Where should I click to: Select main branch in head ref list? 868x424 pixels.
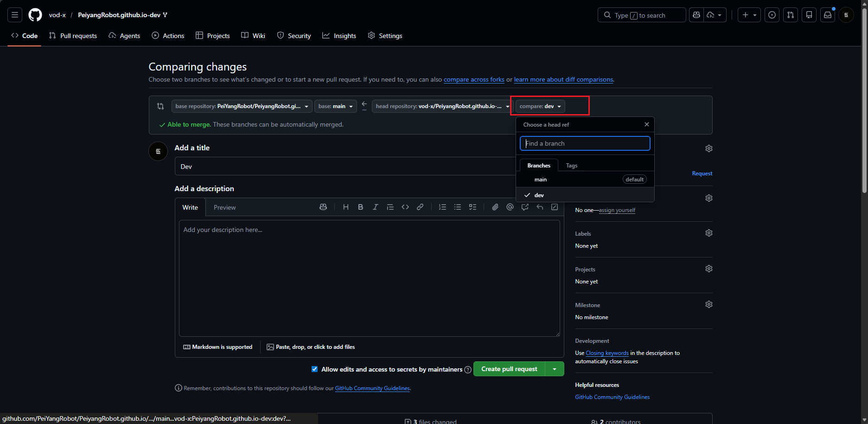click(x=585, y=180)
